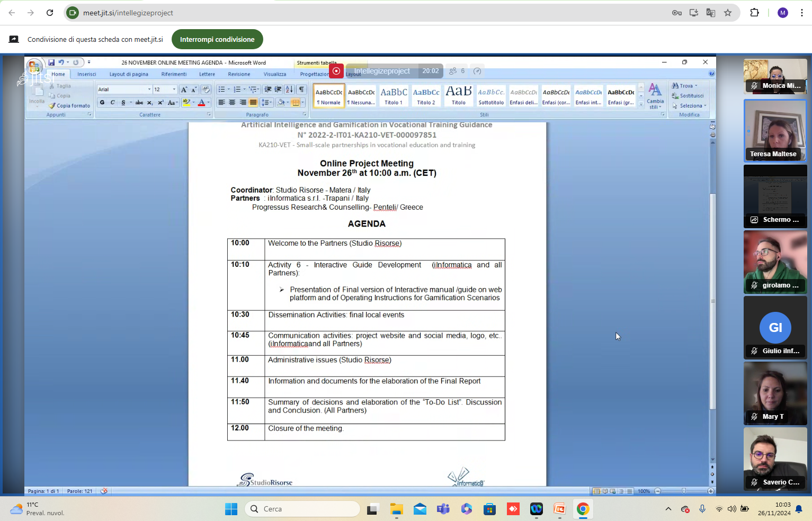Image resolution: width=812 pixels, height=521 pixels.
Task: Click the Interrompi condivisione button
Action: click(x=217, y=39)
